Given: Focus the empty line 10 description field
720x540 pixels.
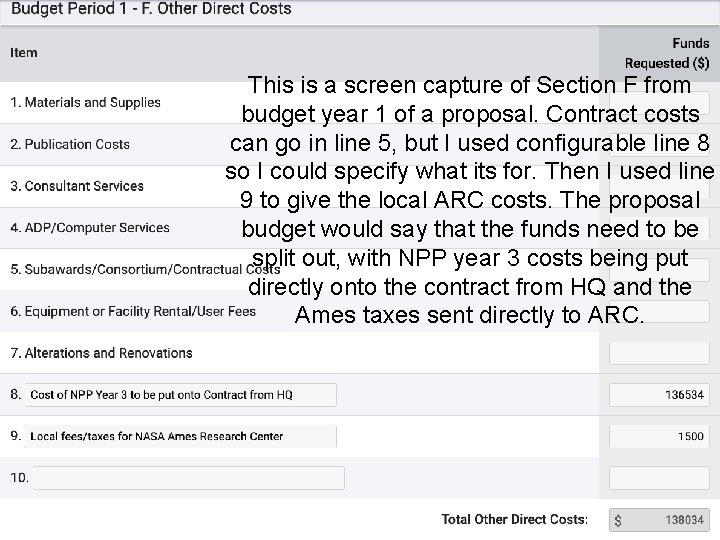Looking at the screenshot, I should click(186, 478).
